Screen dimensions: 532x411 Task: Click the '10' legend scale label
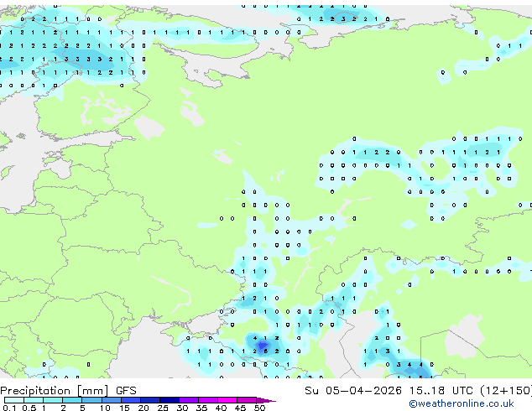click(x=105, y=408)
